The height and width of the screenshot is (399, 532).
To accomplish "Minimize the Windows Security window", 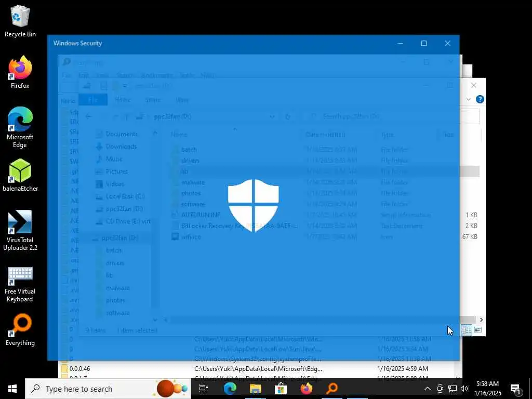I will (x=401, y=43).
